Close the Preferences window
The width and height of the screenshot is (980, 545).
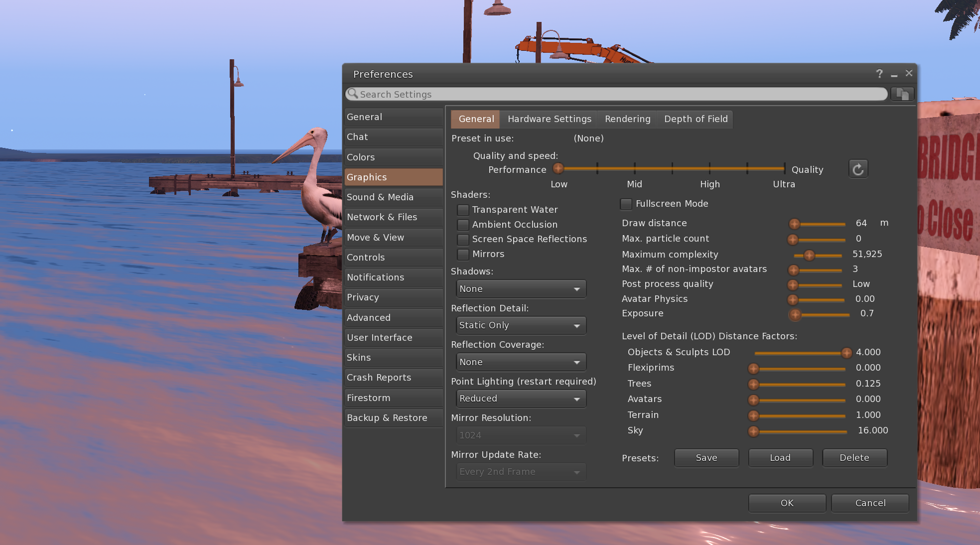pyautogui.click(x=909, y=73)
